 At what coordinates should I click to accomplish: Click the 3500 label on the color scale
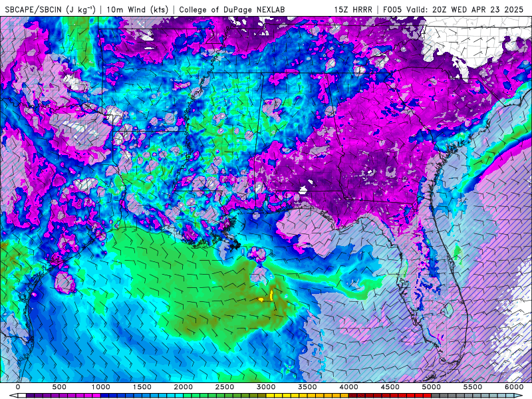307,387
